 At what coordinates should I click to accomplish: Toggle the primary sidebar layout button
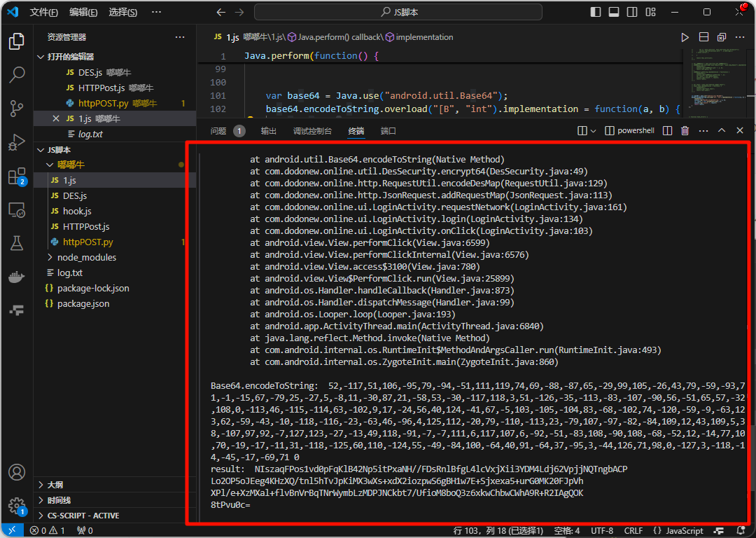pyautogui.click(x=596, y=13)
